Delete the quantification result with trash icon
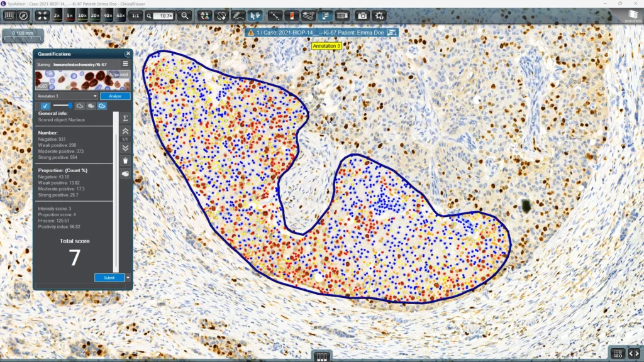The width and height of the screenshot is (644, 362). 125,160
